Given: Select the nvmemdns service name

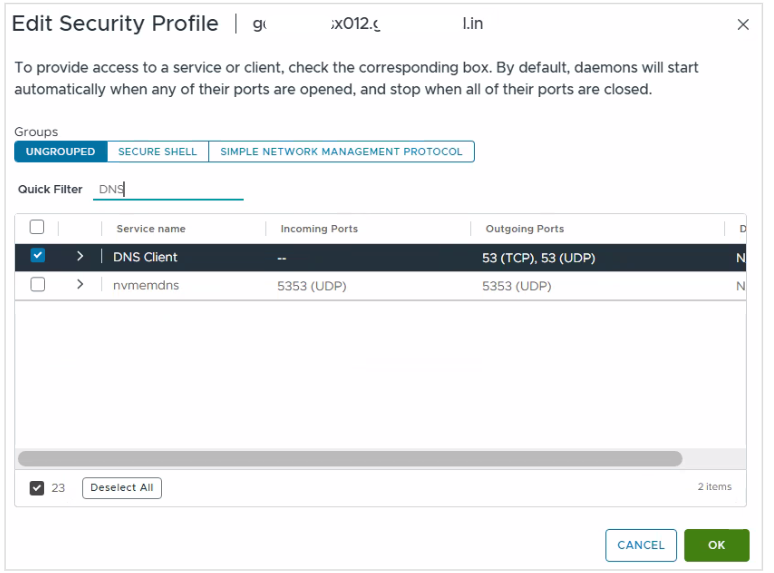Looking at the screenshot, I should (145, 285).
